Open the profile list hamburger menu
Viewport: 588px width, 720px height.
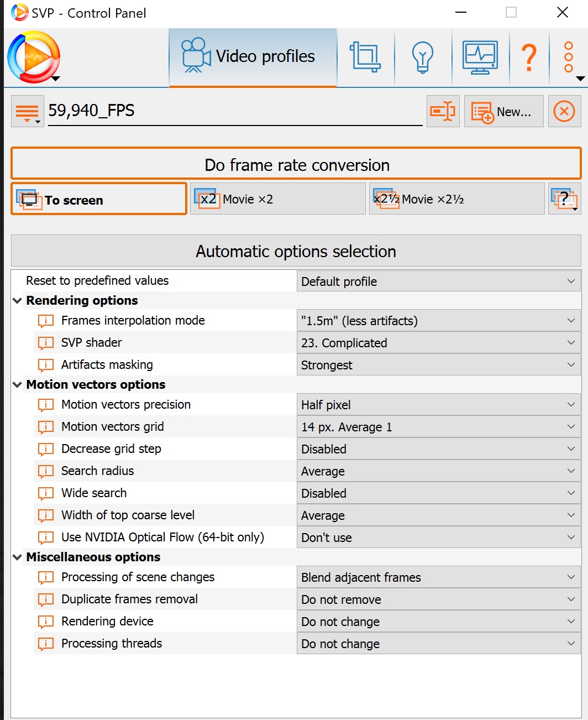coord(27,112)
